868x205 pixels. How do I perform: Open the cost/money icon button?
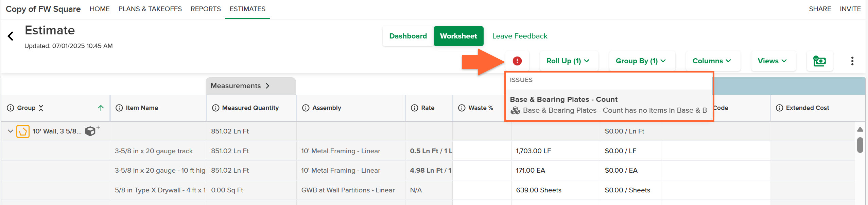tap(819, 61)
